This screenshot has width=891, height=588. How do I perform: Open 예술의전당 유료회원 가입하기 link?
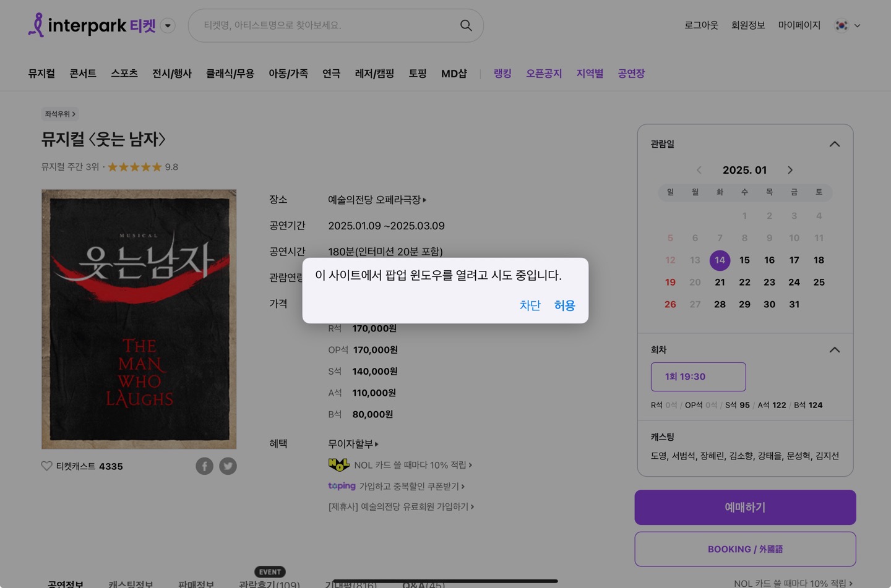tap(401, 506)
